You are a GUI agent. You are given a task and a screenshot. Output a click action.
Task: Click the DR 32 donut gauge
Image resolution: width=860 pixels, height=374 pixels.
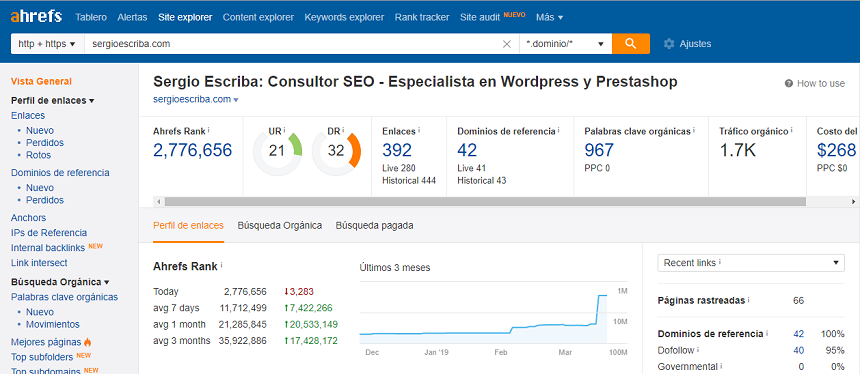pos(336,151)
